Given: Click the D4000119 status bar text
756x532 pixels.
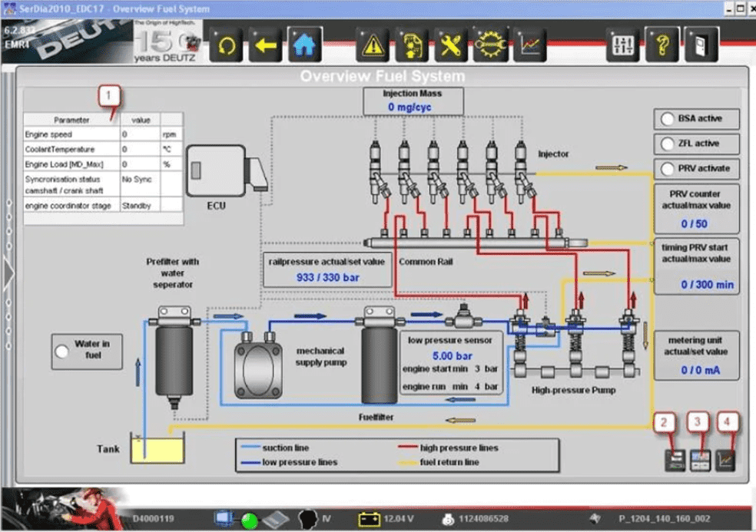Looking at the screenshot, I should (153, 519).
